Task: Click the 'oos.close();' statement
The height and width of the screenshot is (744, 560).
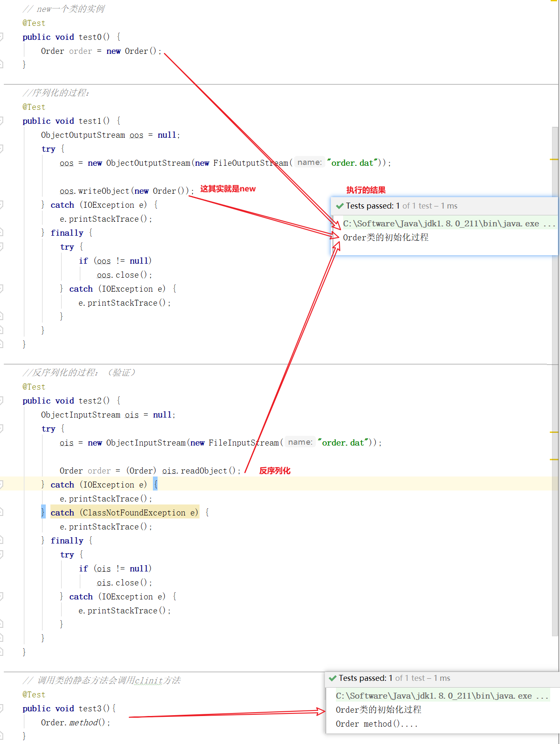Action: pos(124,275)
